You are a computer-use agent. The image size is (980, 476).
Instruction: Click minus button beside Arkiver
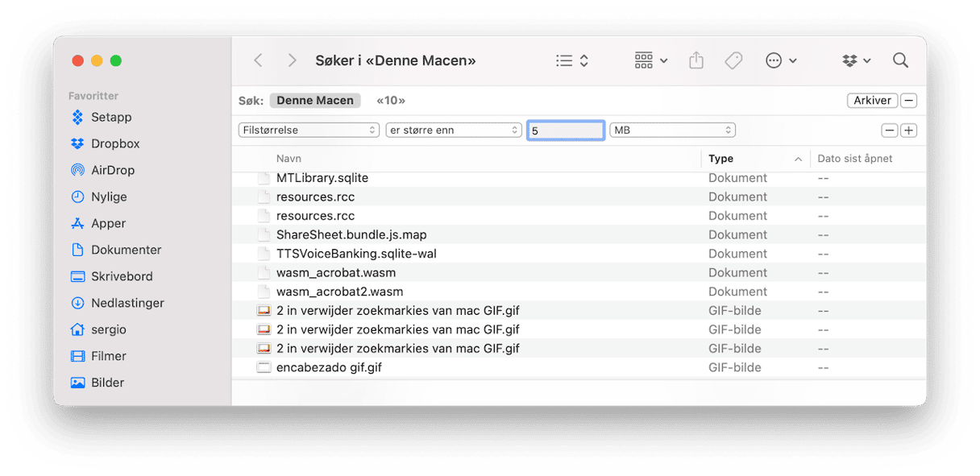[909, 101]
